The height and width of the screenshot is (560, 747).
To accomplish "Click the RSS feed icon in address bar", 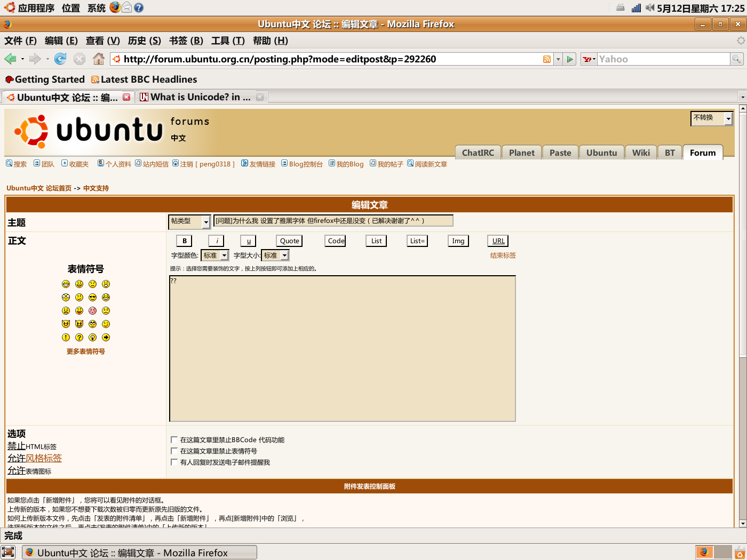I will point(547,59).
